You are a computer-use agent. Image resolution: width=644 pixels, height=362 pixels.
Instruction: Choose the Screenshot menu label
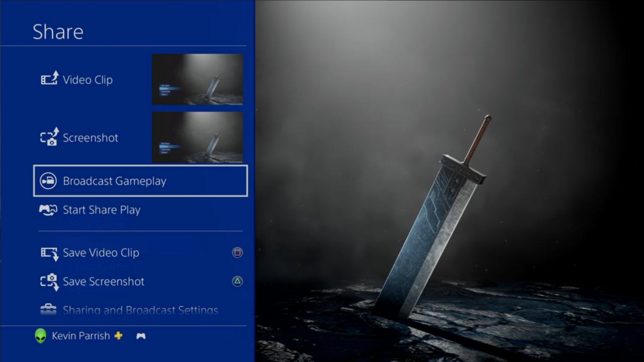pyautogui.click(x=91, y=138)
